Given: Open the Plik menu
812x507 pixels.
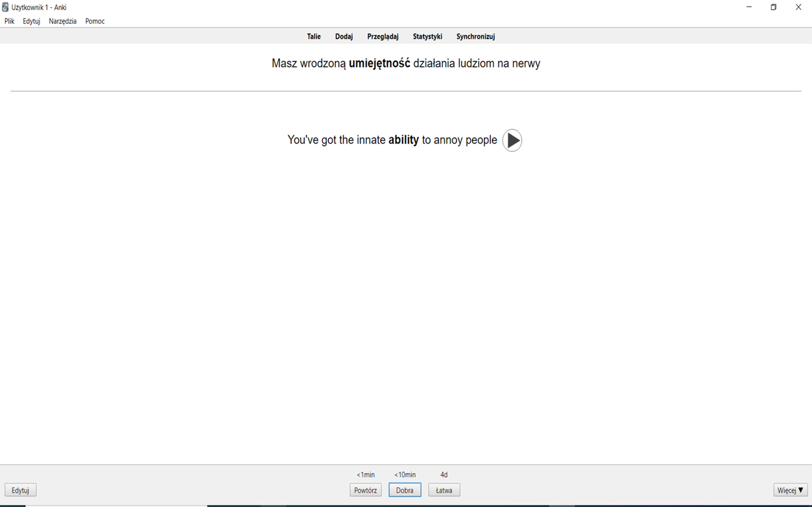Looking at the screenshot, I should (9, 21).
